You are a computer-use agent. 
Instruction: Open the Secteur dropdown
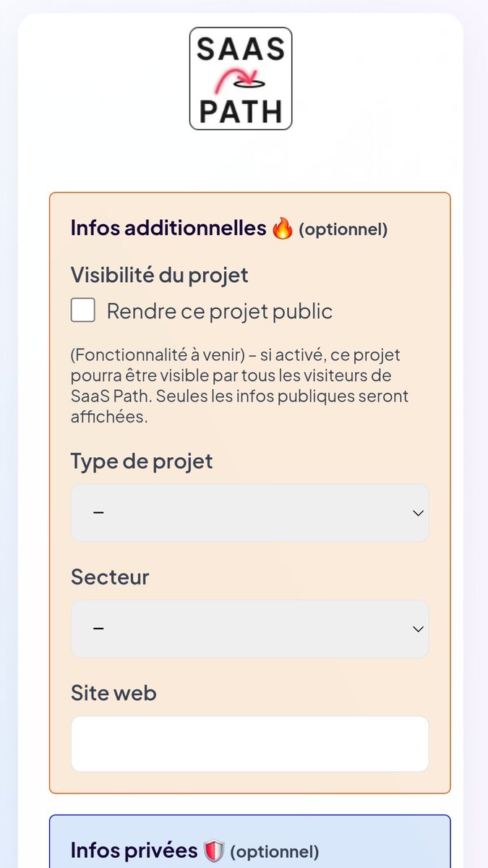pyautogui.click(x=250, y=629)
